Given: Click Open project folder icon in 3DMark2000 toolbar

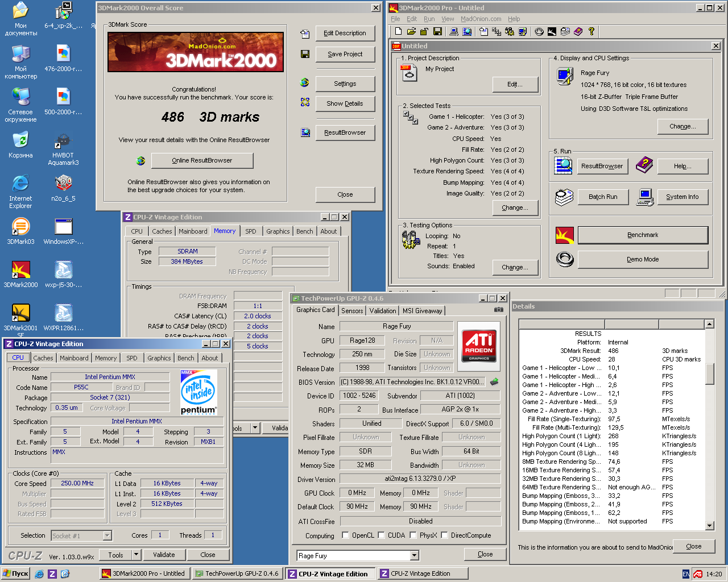Looking at the screenshot, I should point(411,31).
